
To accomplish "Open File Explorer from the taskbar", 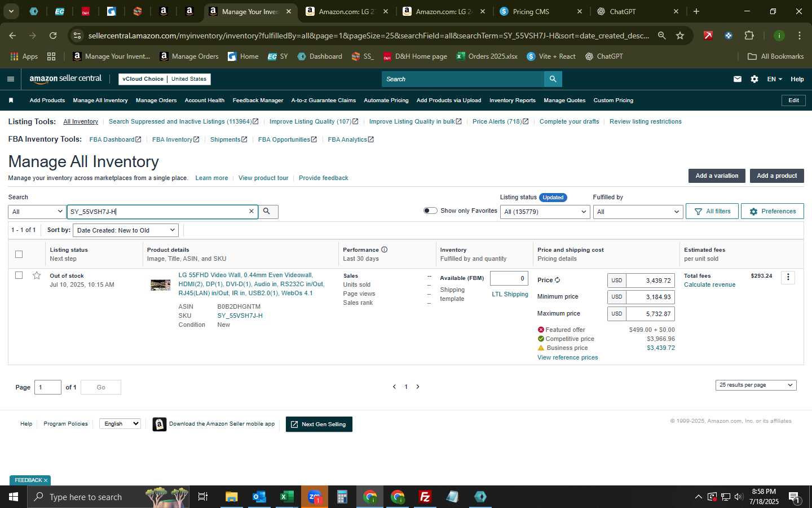I will 232,497.
